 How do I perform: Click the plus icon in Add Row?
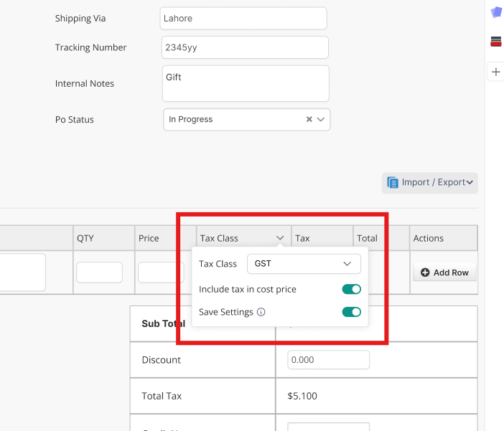tap(425, 273)
